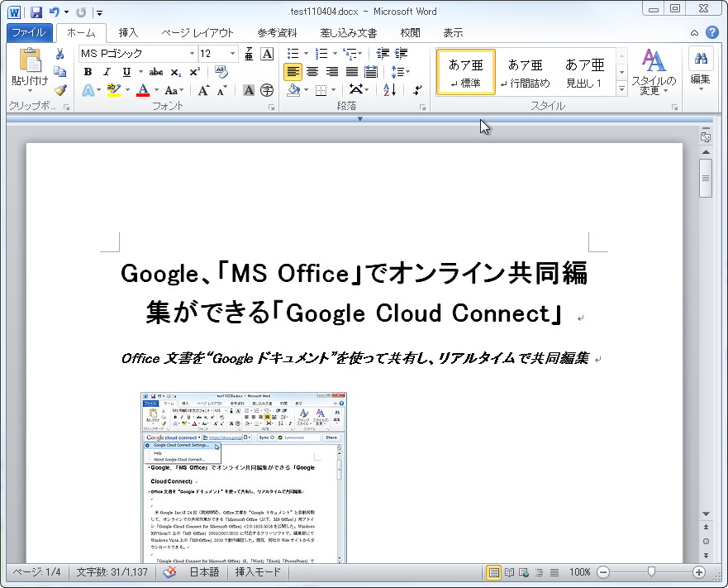The height and width of the screenshot is (588, 728).
Task: Click the Sort A-Z icon
Action: (x=389, y=89)
